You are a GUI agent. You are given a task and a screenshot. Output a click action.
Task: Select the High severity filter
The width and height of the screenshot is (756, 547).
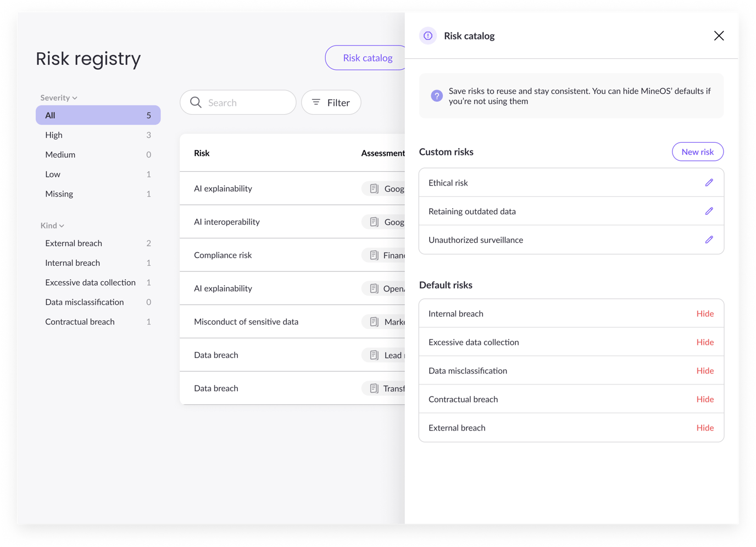[53, 135]
